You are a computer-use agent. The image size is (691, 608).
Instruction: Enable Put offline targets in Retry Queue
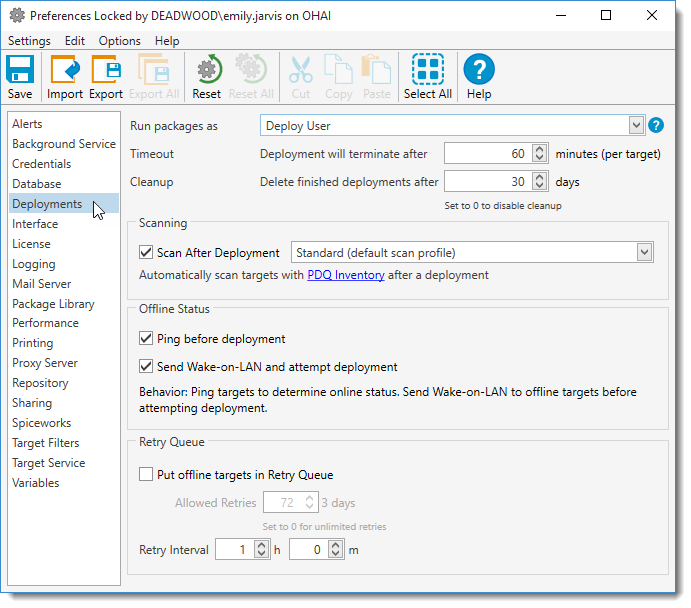pyautogui.click(x=146, y=475)
